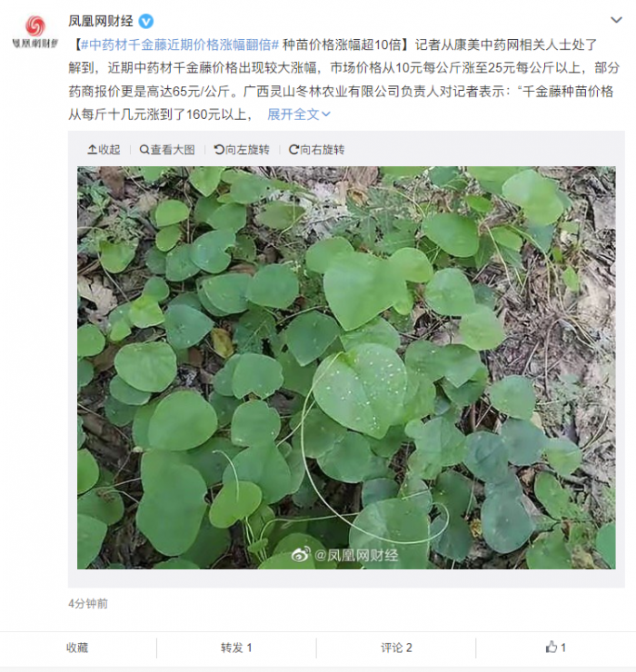Viewport: 636px width, 672px height.
Task: Like the post with thumbs-up icon
Action: (x=552, y=647)
